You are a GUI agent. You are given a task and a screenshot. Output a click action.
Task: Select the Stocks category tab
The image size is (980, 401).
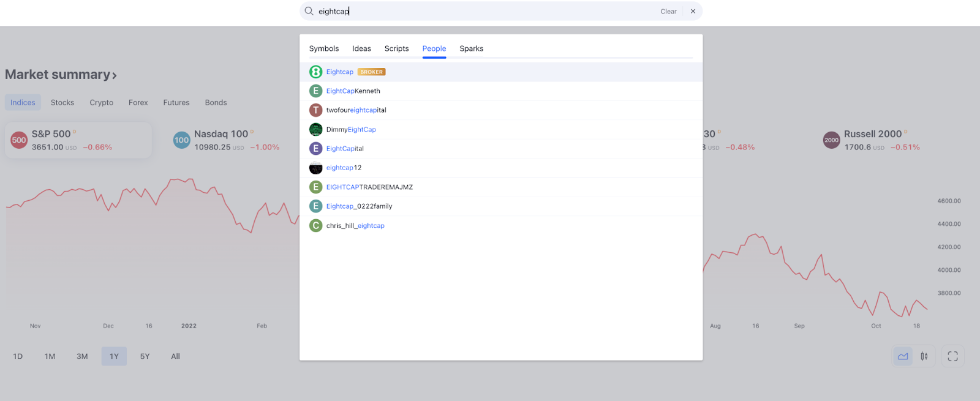click(x=62, y=102)
